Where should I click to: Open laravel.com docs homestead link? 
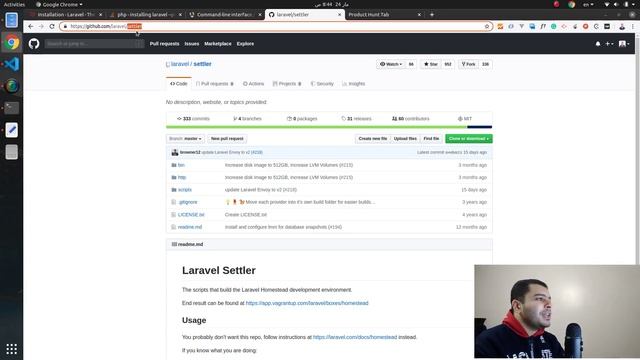pyautogui.click(x=355, y=337)
